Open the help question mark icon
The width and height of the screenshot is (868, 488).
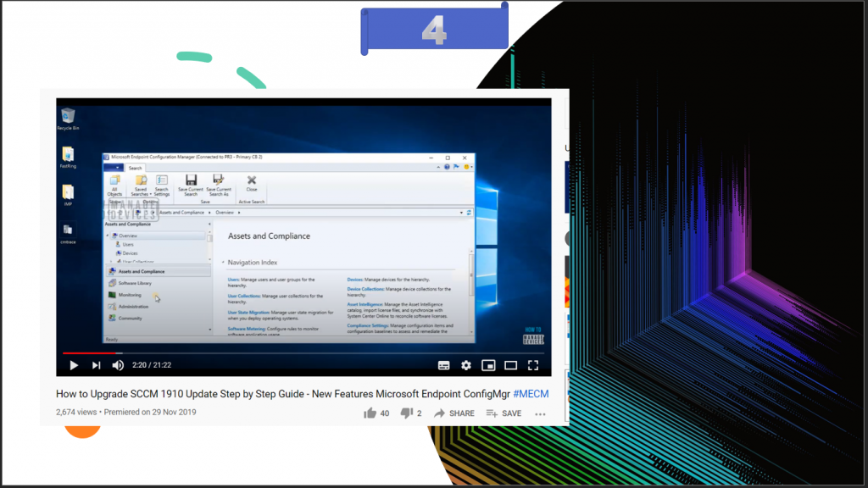447,167
